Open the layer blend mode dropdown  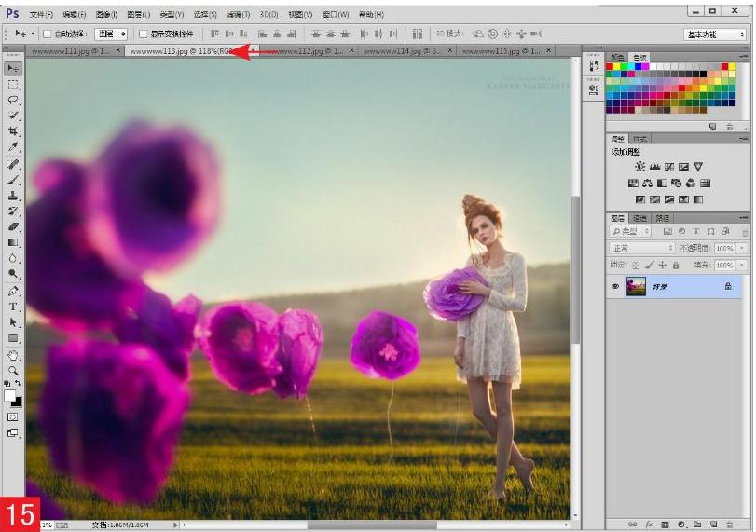click(641, 248)
